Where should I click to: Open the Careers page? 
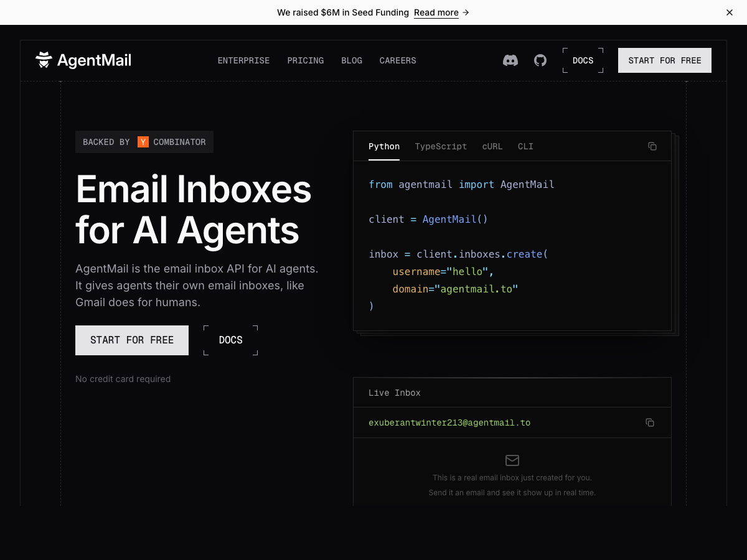[398, 60]
